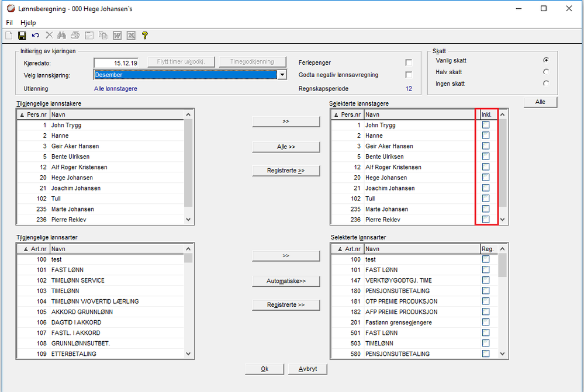
Task: Check Inkl. box for Geir Aker Hansen
Action: [486, 146]
